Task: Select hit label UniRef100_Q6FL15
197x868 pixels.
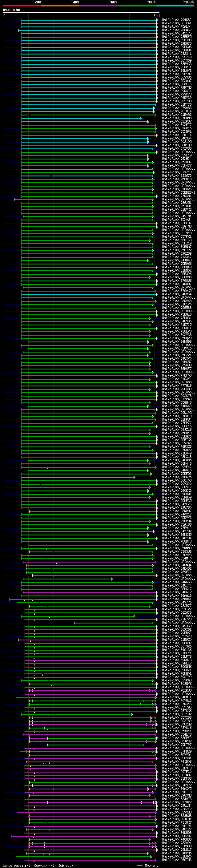Action: 177,426
